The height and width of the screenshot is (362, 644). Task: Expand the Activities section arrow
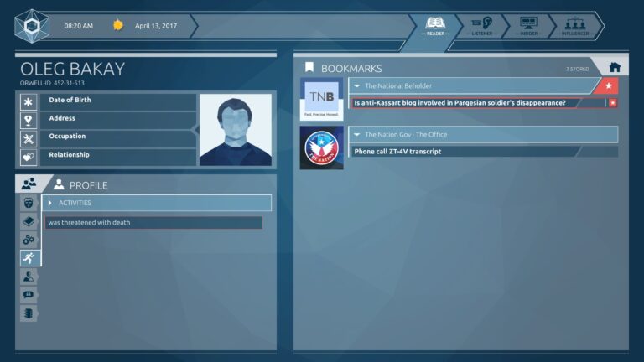click(50, 203)
